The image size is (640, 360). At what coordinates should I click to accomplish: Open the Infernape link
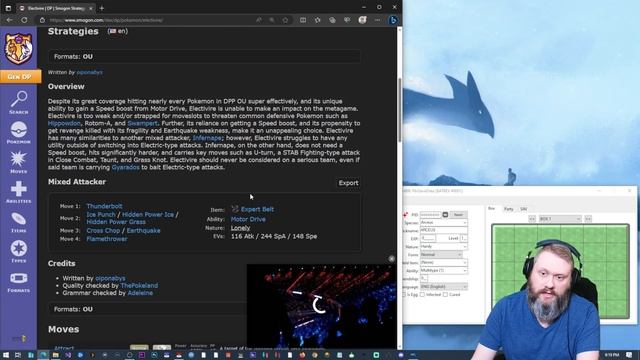point(207,138)
